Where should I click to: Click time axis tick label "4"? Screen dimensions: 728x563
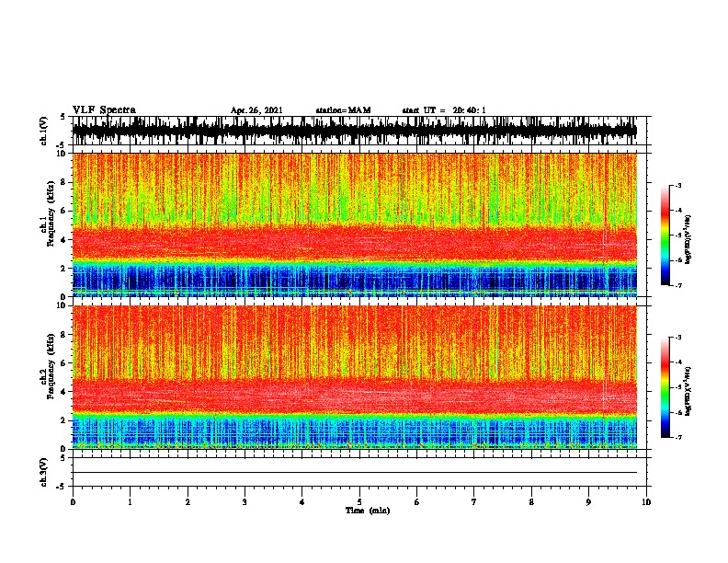coord(302,501)
